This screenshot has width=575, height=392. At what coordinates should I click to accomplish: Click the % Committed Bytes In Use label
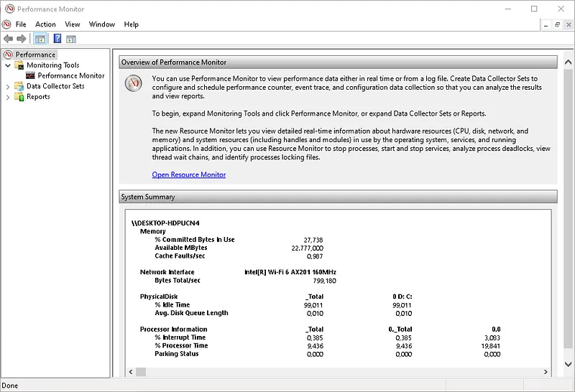[x=194, y=240]
